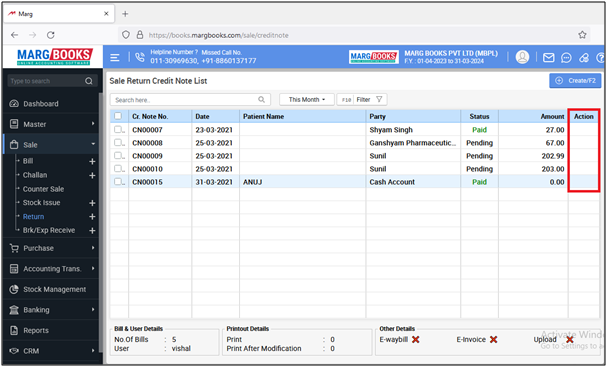The height and width of the screenshot is (367, 608).
Task: Expand the Purchase sidebar menu
Action: (51, 248)
